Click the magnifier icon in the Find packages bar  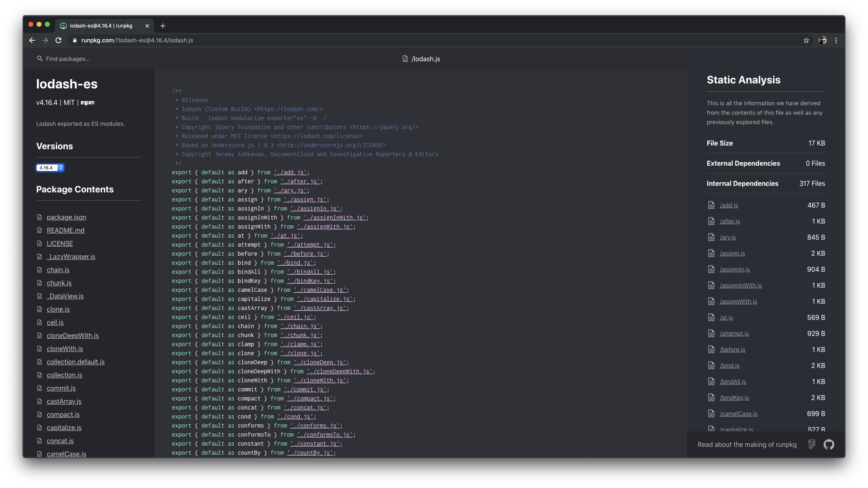39,59
